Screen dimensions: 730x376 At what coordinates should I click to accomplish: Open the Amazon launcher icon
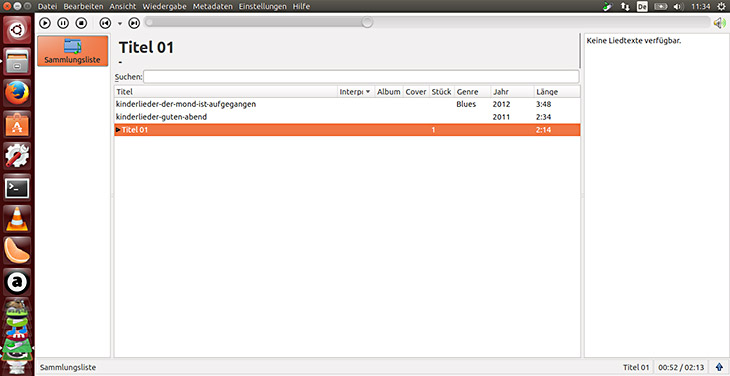click(17, 282)
